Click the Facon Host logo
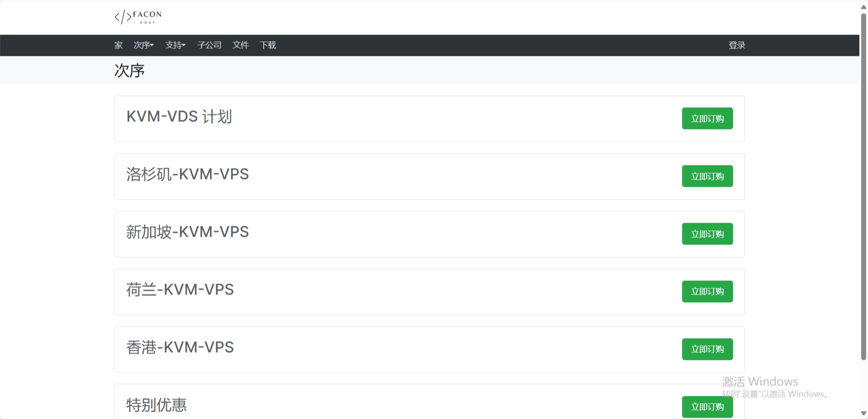Image resolution: width=868 pixels, height=419 pixels. (x=138, y=17)
